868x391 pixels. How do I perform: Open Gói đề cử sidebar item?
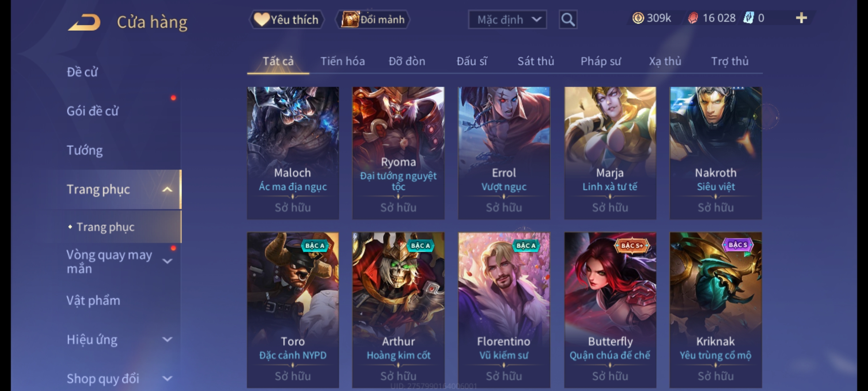tap(93, 111)
